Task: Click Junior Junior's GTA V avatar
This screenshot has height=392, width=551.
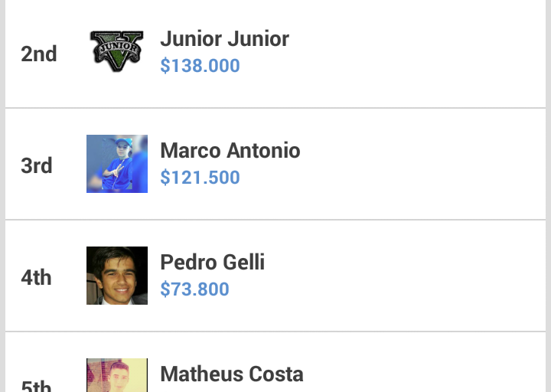Action: [x=116, y=52]
